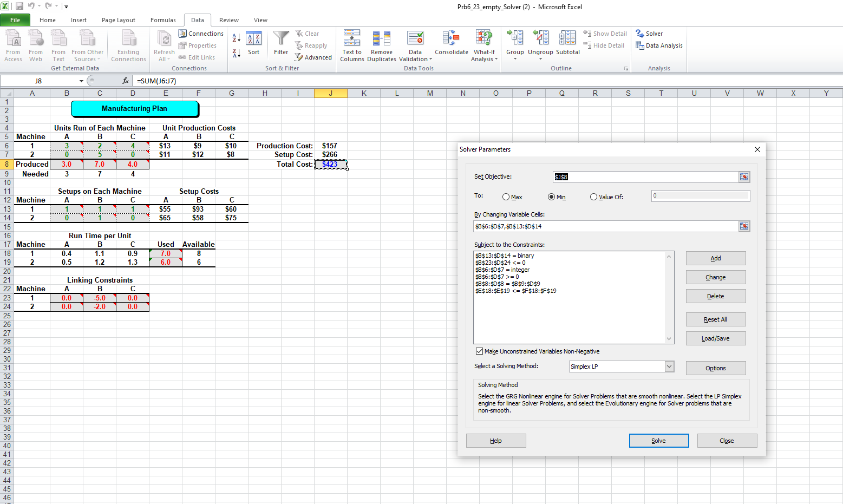Image resolution: width=843 pixels, height=504 pixels.
Task: Click Sort A to Z ascending icon
Action: [x=237, y=38]
